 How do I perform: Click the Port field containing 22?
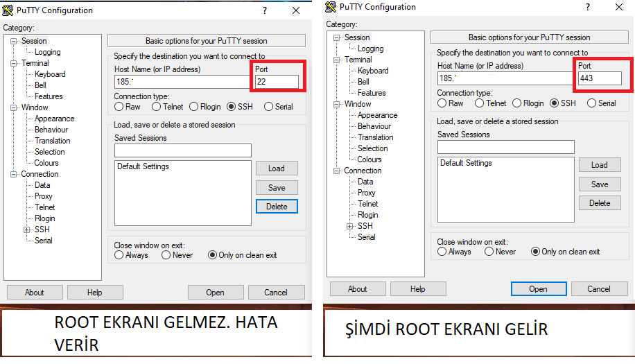tap(277, 82)
